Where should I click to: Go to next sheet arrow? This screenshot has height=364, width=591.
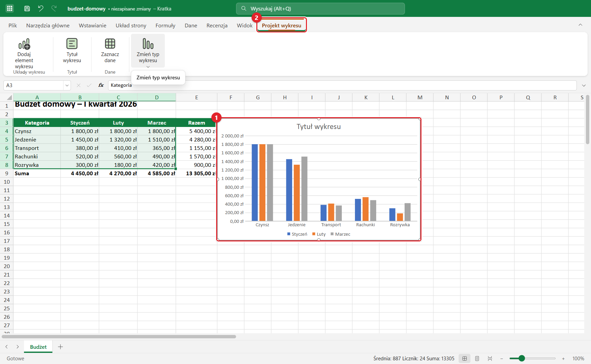[18, 347]
